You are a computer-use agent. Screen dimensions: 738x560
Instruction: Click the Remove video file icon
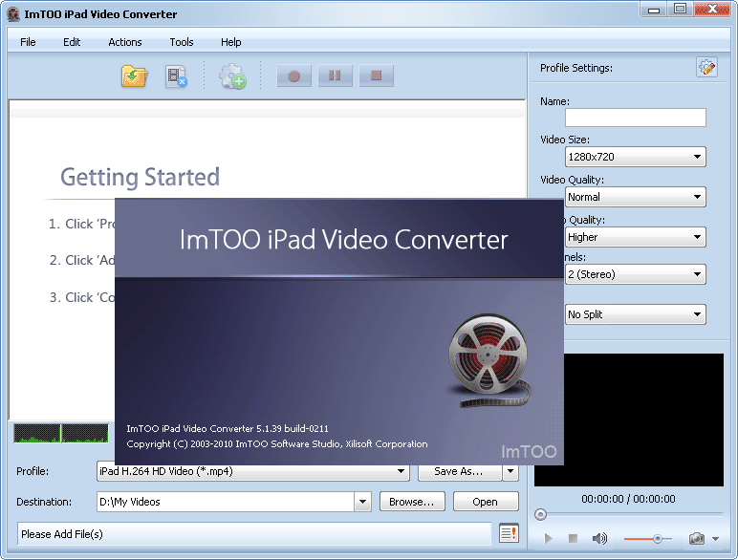tap(176, 76)
